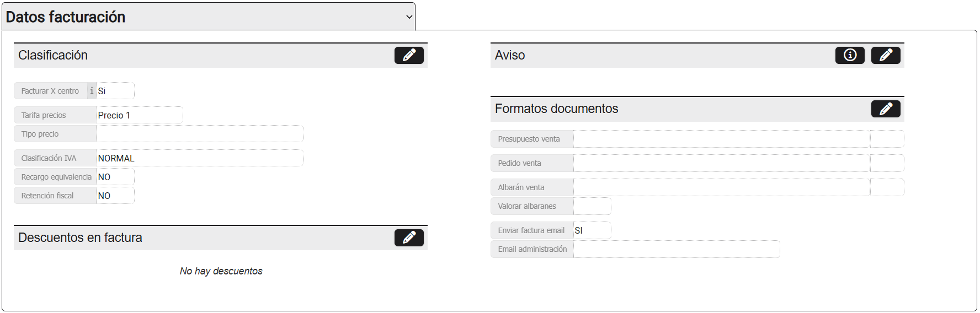Edit Descuentos en factura with pencil icon
The image size is (980, 313).
click(x=409, y=238)
